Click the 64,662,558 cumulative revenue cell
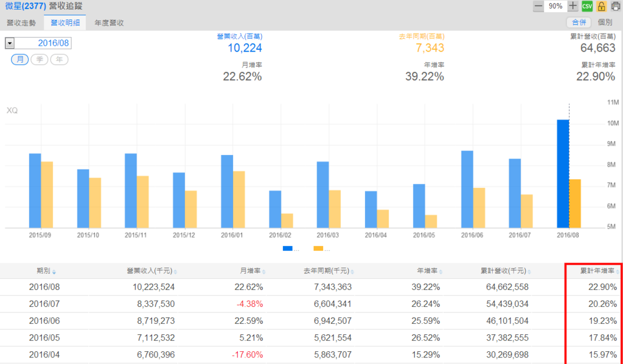 507,287
